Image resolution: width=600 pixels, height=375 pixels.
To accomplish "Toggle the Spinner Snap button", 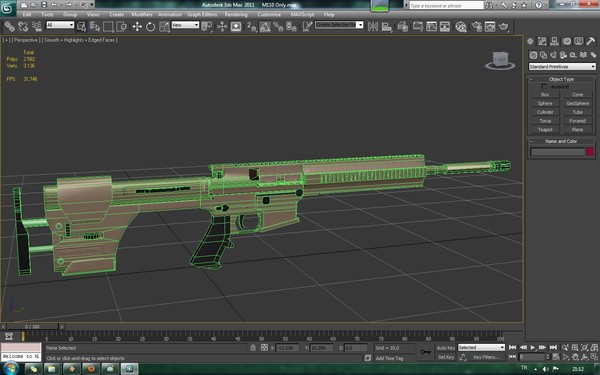I will pos(292,26).
